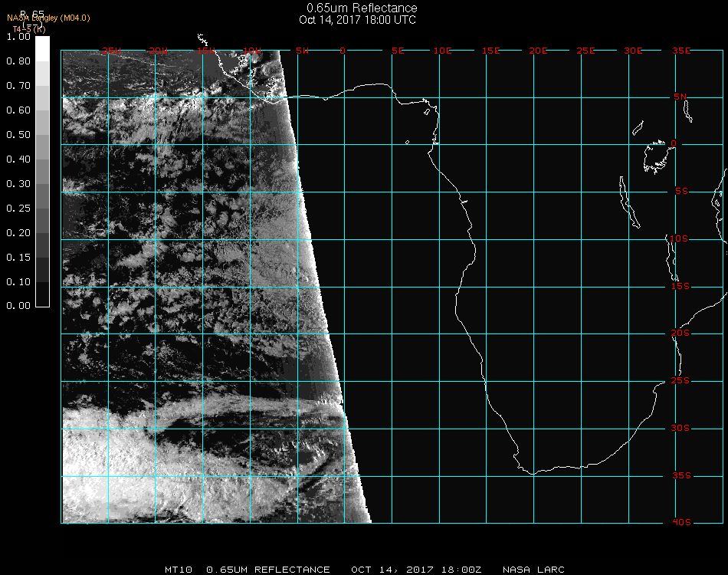Click the 15S latitude label
This screenshot has height=575, width=728.
pos(680,286)
